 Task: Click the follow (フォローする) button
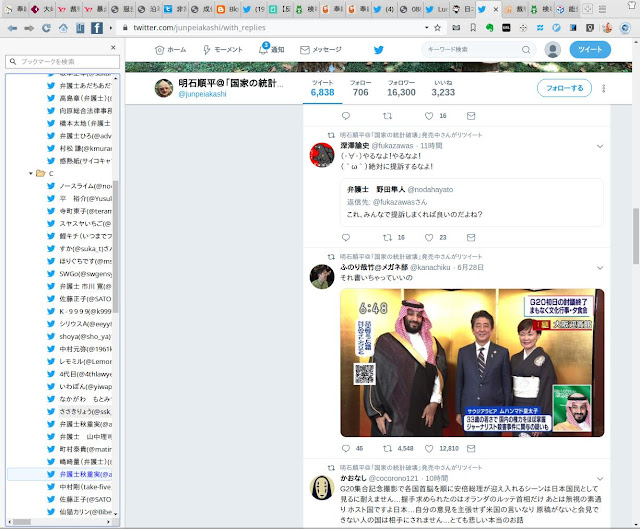pyautogui.click(x=564, y=88)
